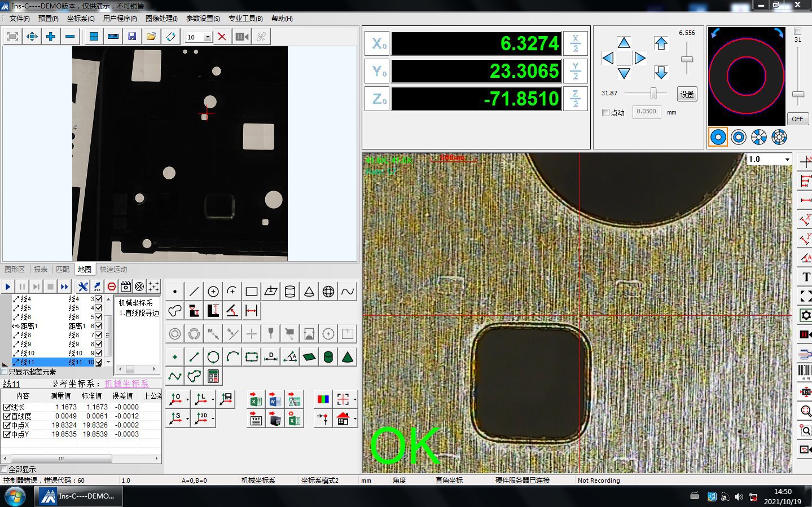812x507 pixels.
Task: Open the 3D coordinate system dropdown arrow
Action: pyautogui.click(x=213, y=418)
